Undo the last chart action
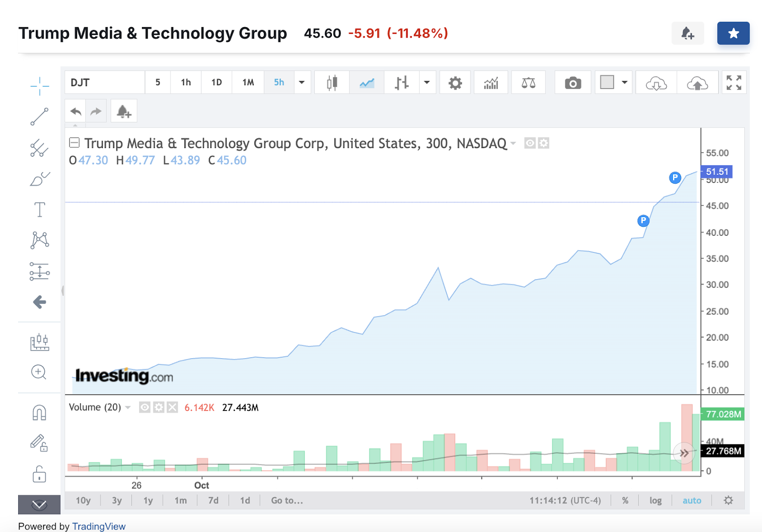The image size is (762, 532). pos(76,111)
